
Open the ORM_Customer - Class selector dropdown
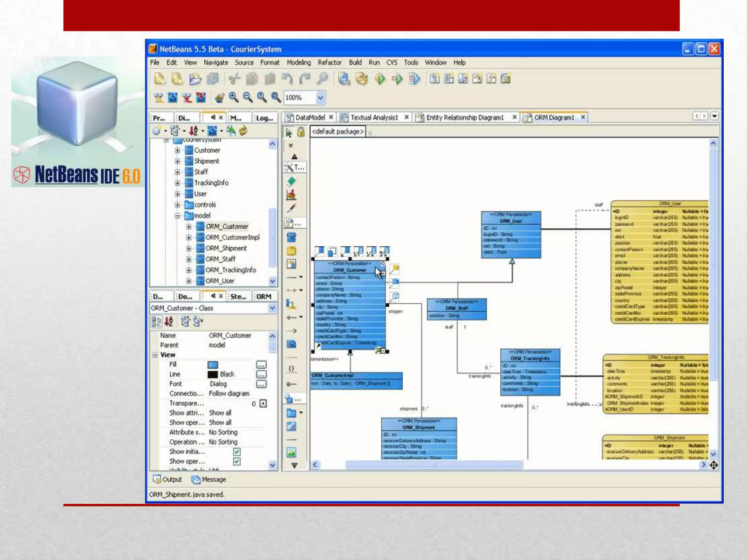(x=272, y=308)
